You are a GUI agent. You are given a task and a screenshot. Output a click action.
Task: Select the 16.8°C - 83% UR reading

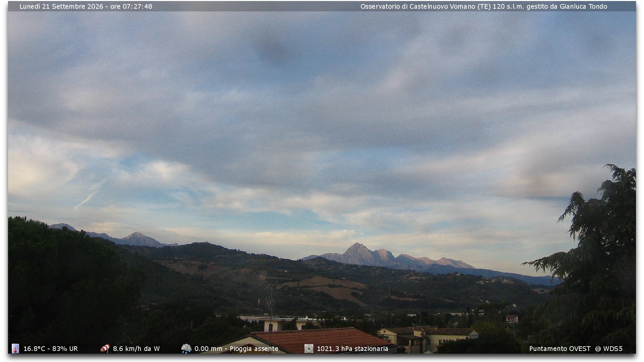[51, 349]
